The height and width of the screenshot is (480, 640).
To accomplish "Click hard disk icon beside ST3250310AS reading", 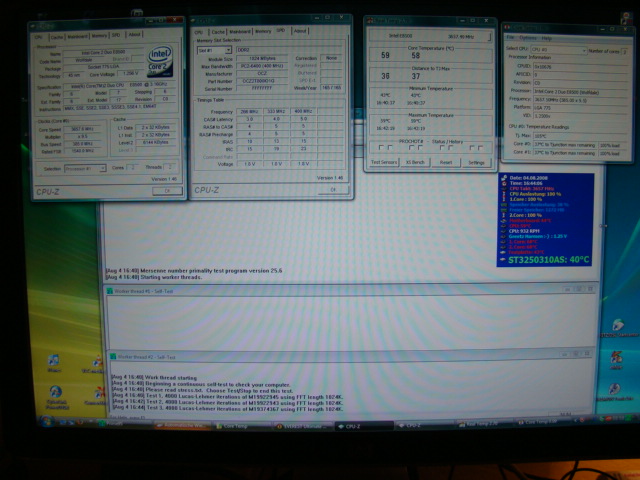I will 503,259.
